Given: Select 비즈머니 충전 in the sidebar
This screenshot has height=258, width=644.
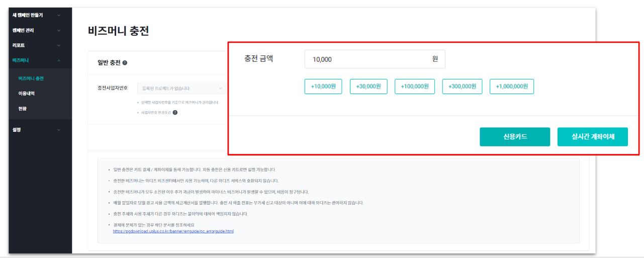Looking at the screenshot, I should [31, 78].
